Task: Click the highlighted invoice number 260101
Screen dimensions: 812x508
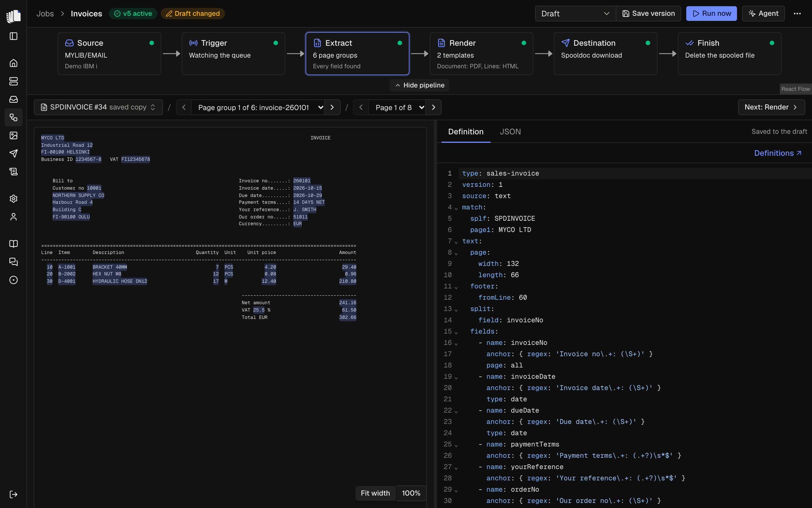Action: point(302,181)
